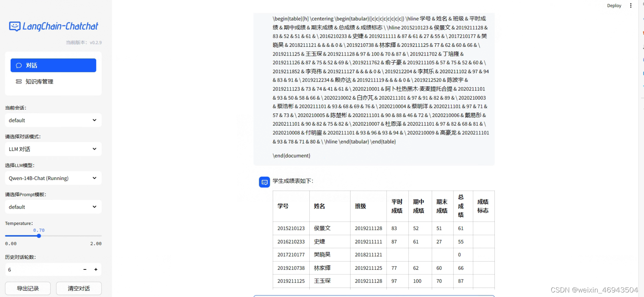The image size is (644, 297).
Task: Click the LangChain-Chatchat logo
Action: coord(54,26)
